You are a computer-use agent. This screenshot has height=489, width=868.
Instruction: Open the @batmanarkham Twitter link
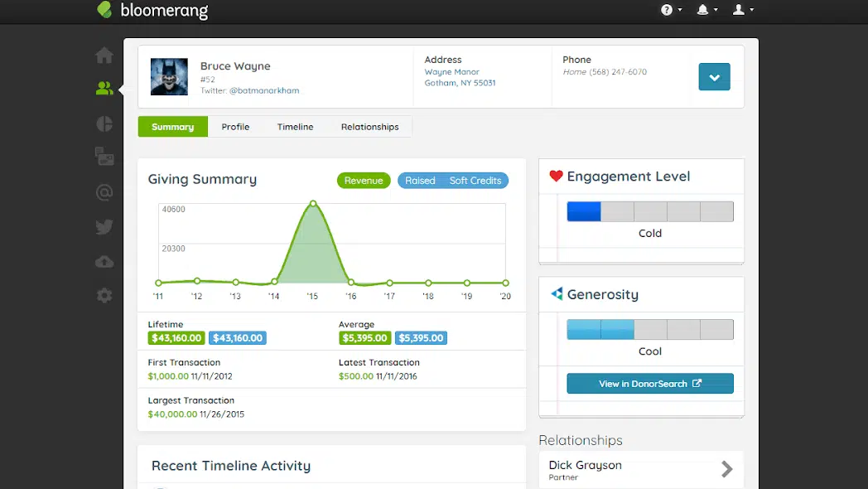click(x=264, y=90)
